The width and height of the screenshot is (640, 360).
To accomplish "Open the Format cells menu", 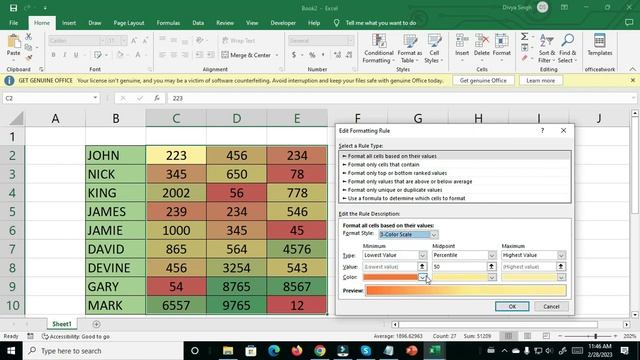I will 502,49.
